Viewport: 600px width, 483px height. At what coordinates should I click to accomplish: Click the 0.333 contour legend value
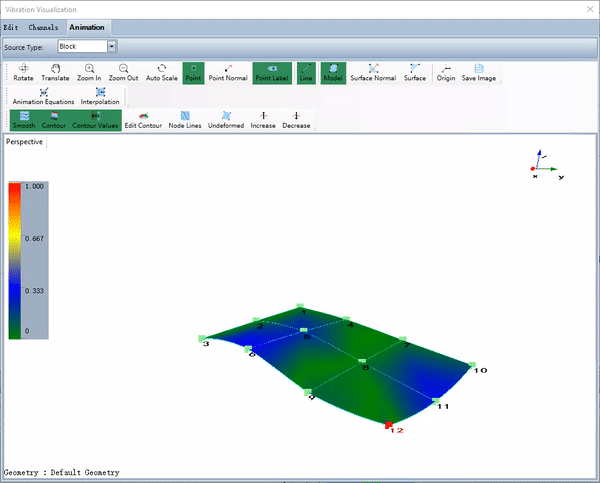[x=34, y=291]
